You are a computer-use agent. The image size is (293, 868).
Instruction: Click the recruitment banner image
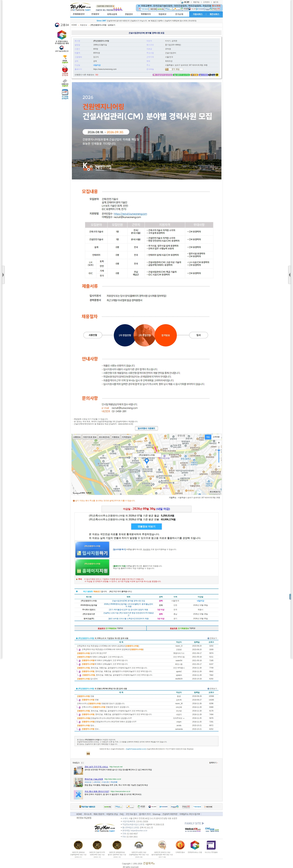coord(147,131)
